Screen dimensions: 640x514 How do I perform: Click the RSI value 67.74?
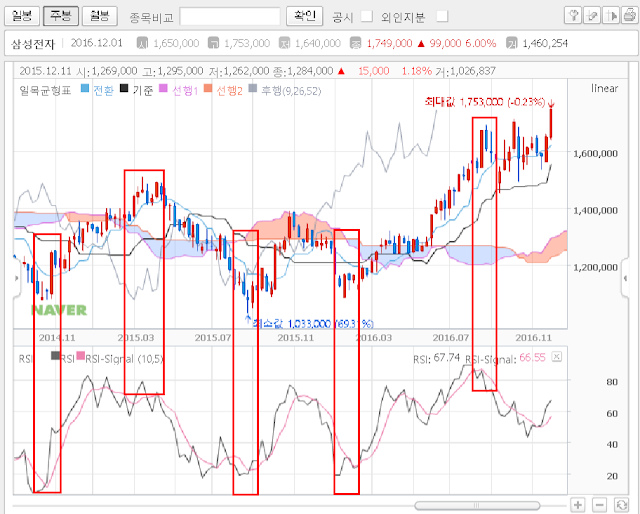pos(447,358)
